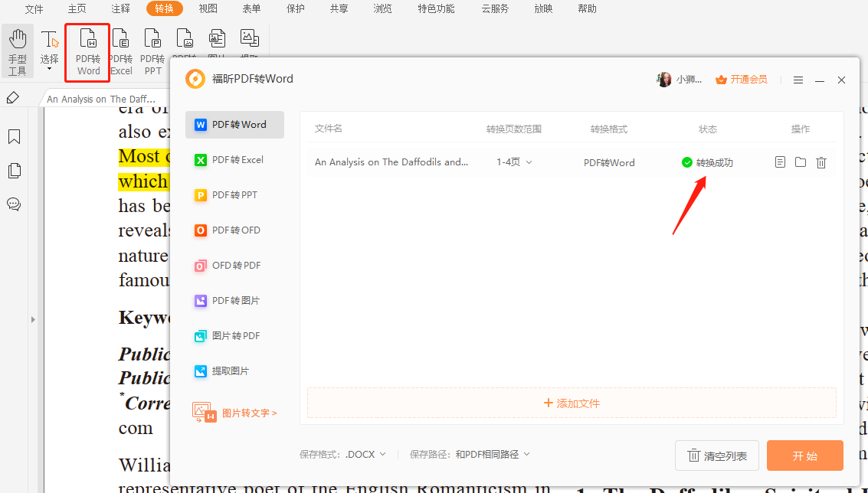868x493 pixels.
Task: Click the PDF转Word format cell
Action: pyautogui.click(x=609, y=162)
